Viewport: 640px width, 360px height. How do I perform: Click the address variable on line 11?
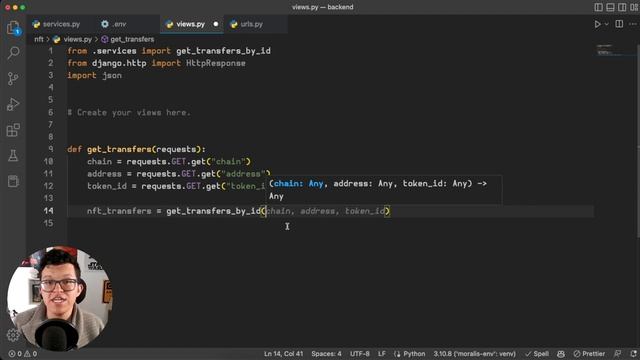pyautogui.click(x=104, y=174)
